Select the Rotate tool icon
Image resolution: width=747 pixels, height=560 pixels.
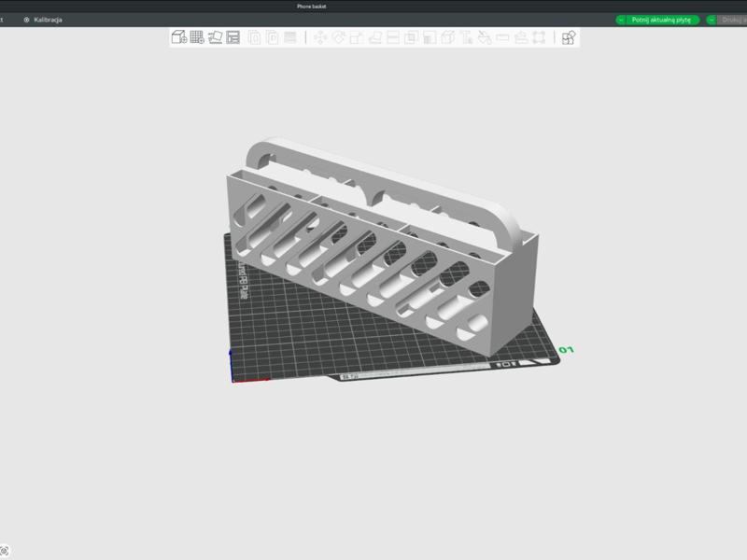tap(338, 37)
